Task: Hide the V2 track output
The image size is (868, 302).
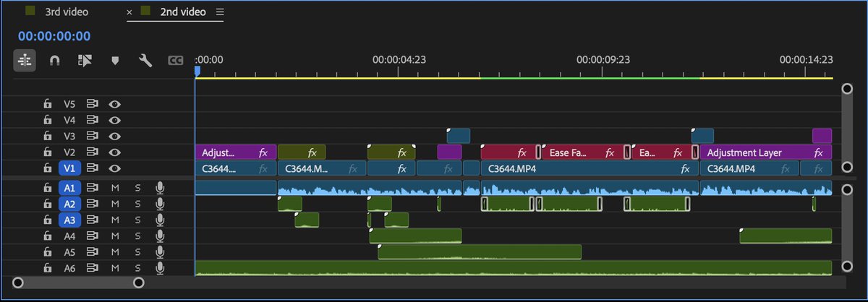Action: coord(114,152)
